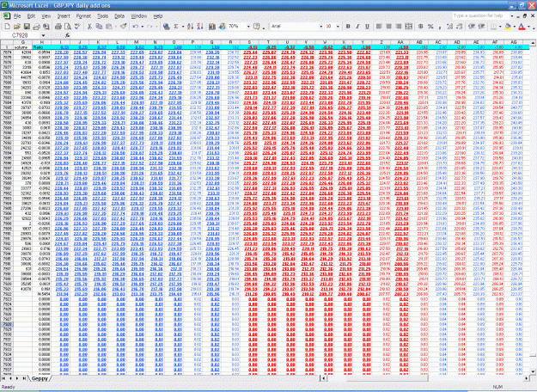Center cell text horizontally
Viewport: 537px width, 392px height.
pyautogui.click(x=388, y=27)
